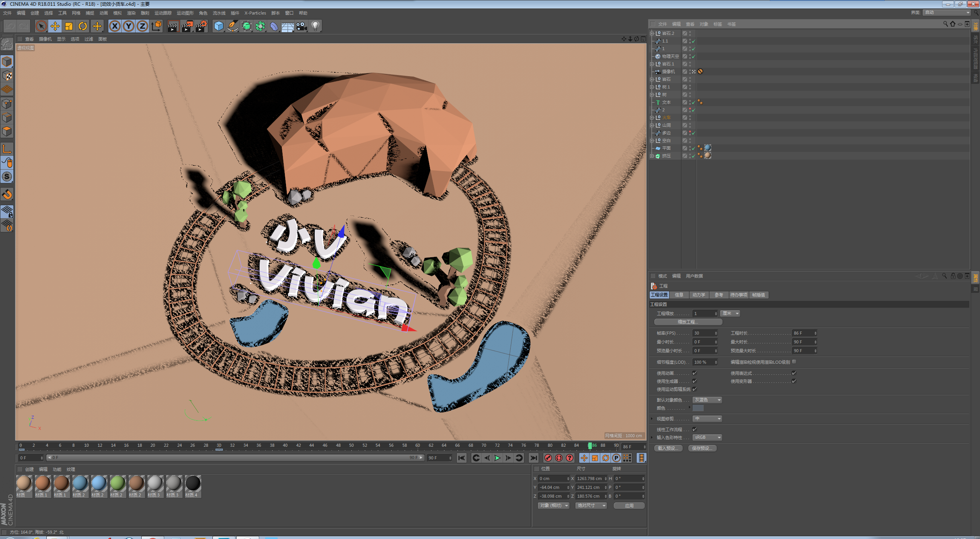
Task: Add a cube primitive object
Action: 219,26
